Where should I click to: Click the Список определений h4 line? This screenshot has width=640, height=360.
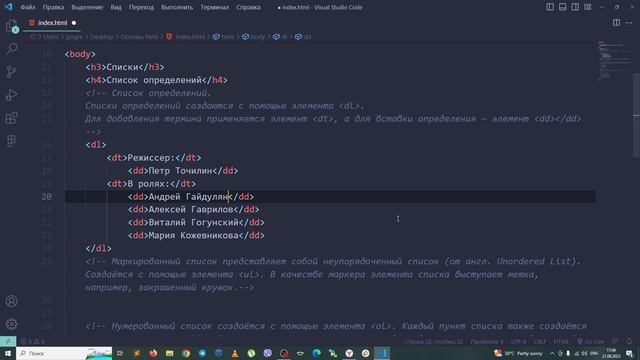157,80
